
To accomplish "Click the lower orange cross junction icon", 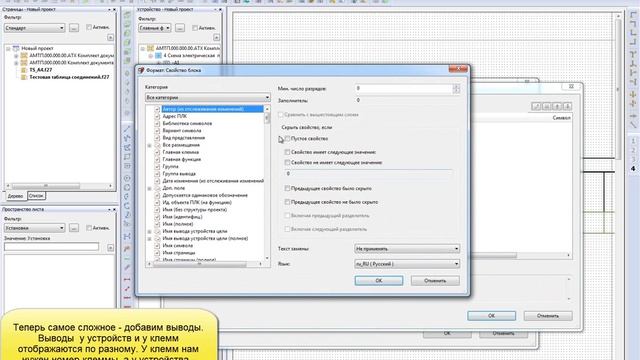I will click(x=633, y=104).
